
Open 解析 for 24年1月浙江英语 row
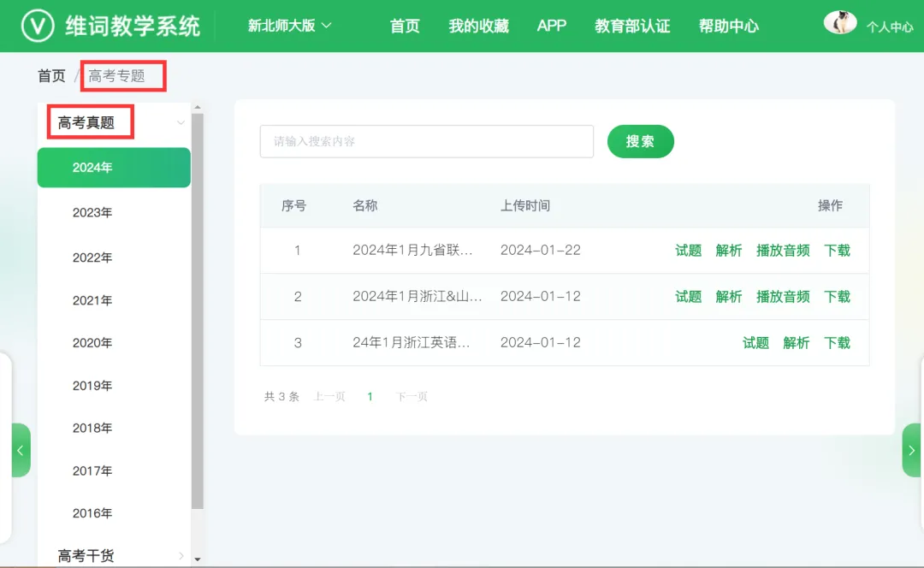[x=797, y=343]
